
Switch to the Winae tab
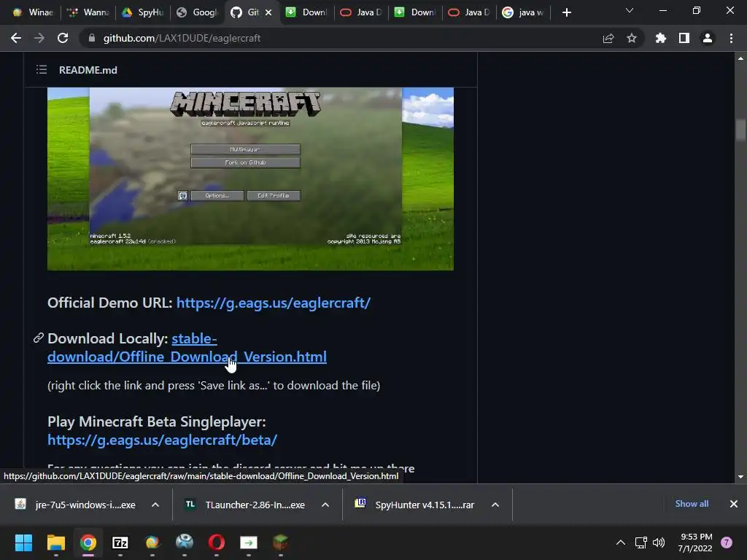[33, 12]
